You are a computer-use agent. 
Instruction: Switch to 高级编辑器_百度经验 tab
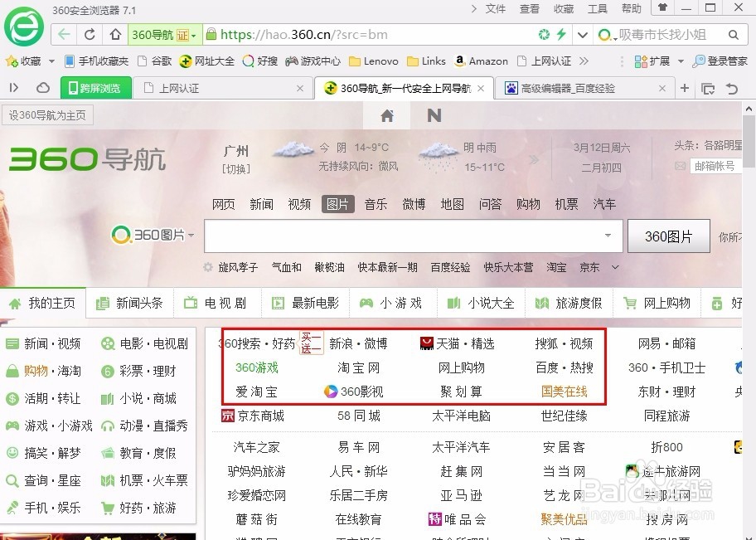pos(585,88)
